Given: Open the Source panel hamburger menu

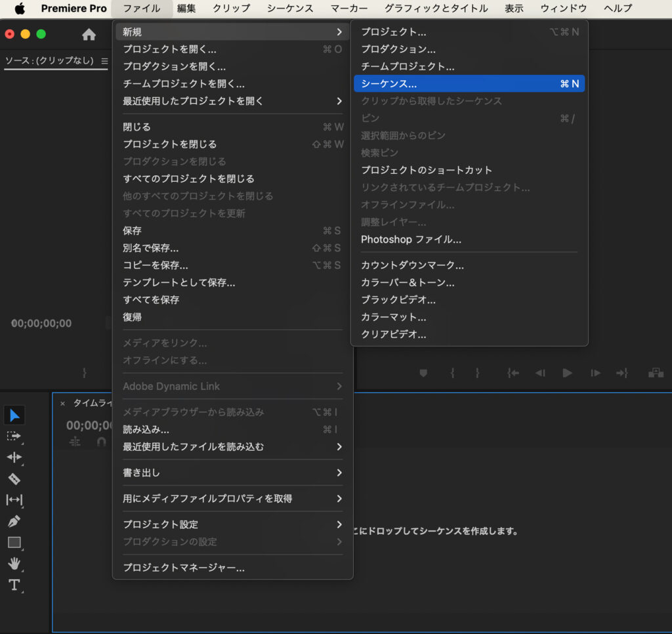Looking at the screenshot, I should 104,61.
